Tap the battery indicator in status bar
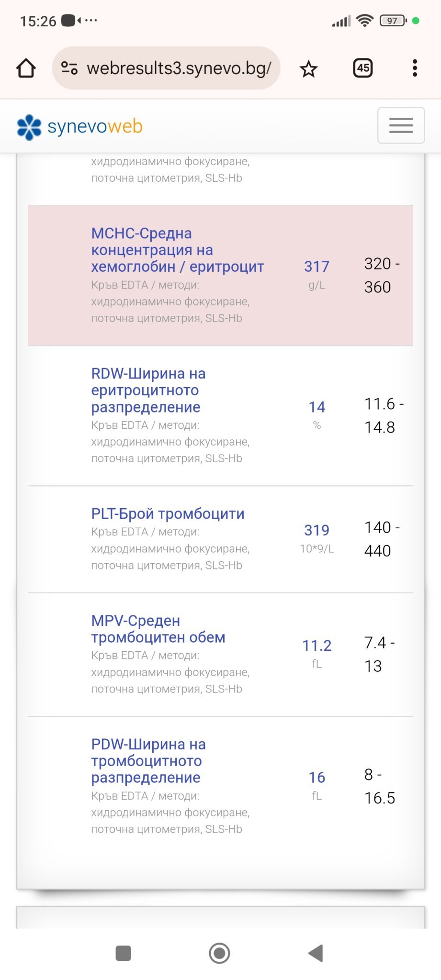 tap(393, 21)
